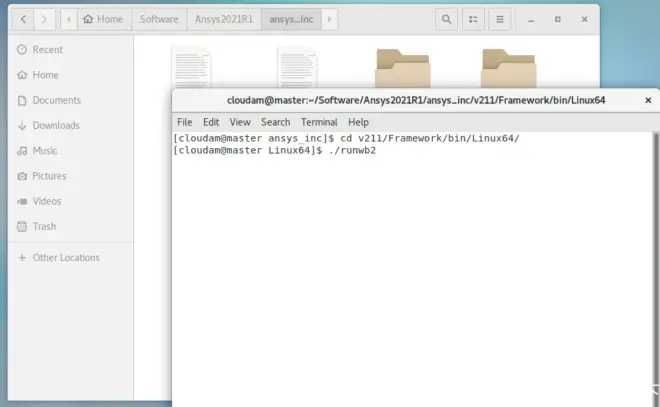Show later path segments with right arrow
The height and width of the screenshot is (407, 660).
330,19
